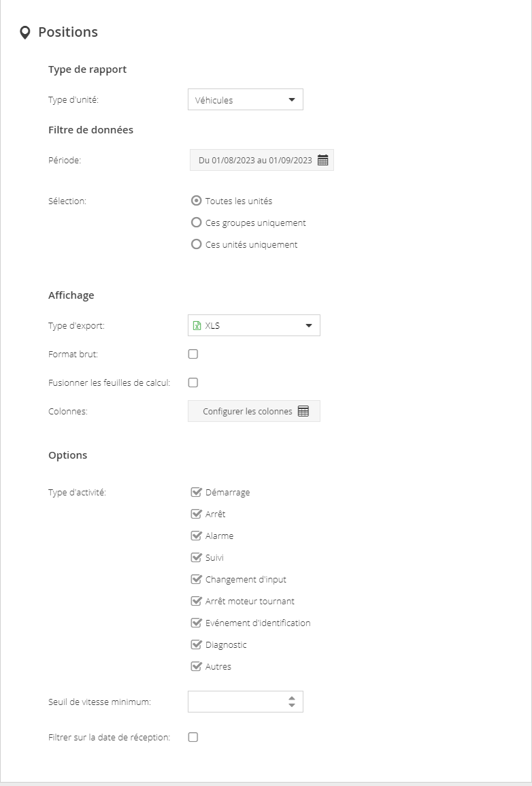Image resolution: width=532 pixels, height=786 pixels.
Task: Choose Ces unités uniquement option
Action: [197, 244]
